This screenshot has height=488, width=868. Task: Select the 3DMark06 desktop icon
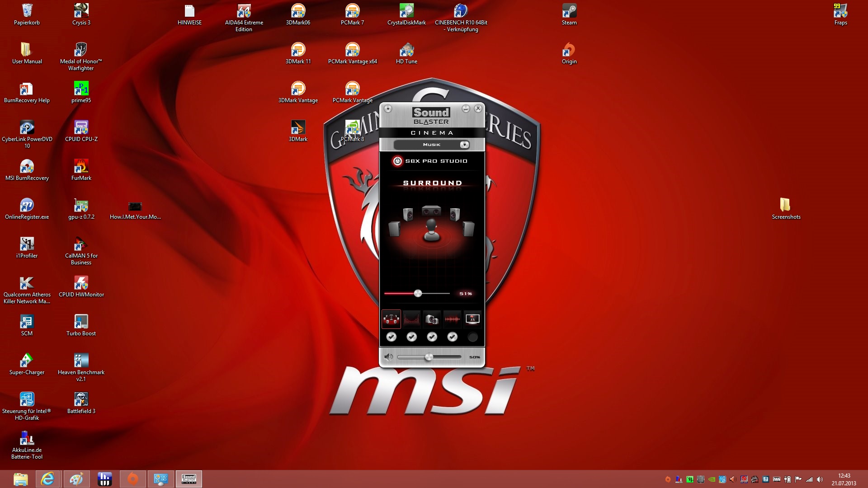(298, 14)
